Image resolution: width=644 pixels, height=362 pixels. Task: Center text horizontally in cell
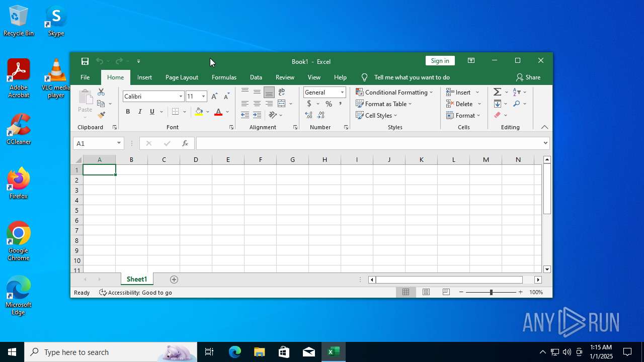(257, 104)
